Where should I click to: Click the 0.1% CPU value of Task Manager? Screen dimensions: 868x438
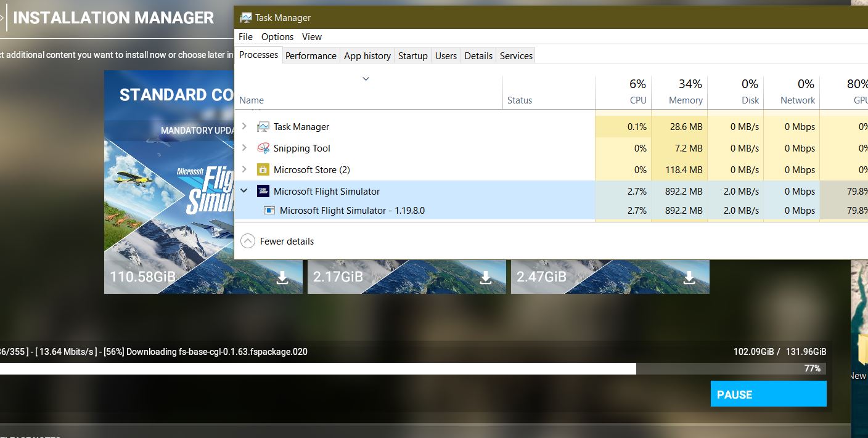(x=637, y=127)
